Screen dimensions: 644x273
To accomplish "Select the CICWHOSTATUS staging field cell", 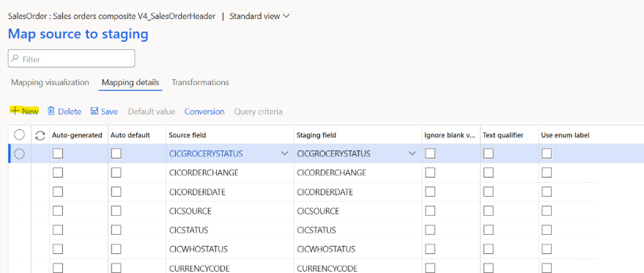I will [x=358, y=250].
